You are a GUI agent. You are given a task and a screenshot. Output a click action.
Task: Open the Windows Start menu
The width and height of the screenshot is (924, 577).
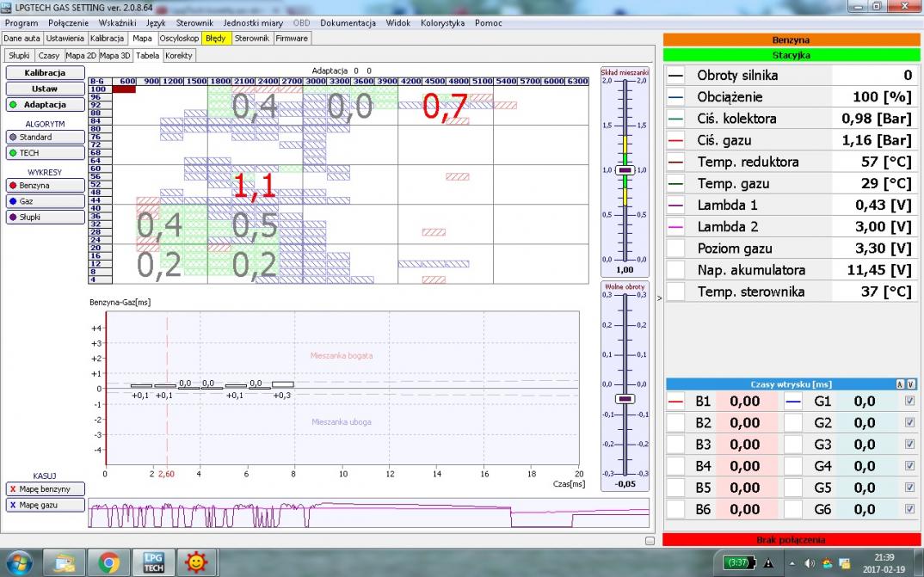(x=20, y=563)
